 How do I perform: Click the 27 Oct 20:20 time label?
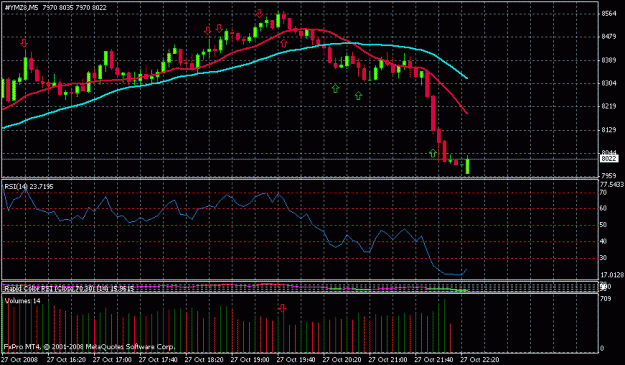click(x=342, y=359)
